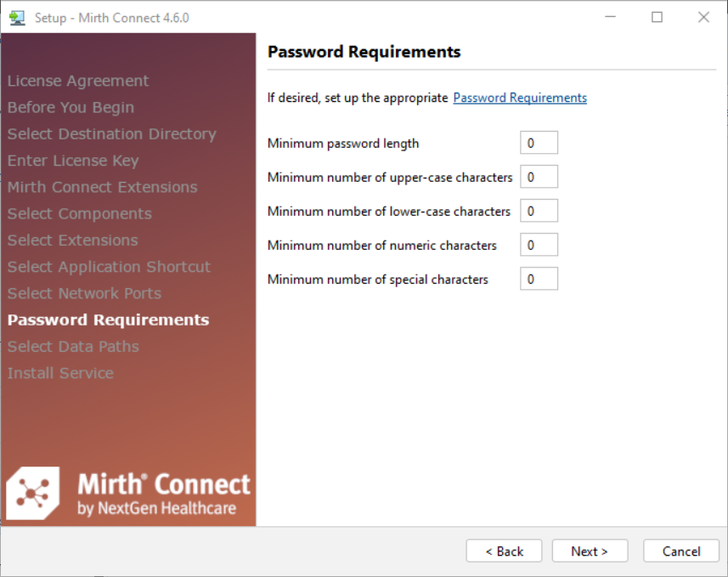Minimize the Setup window
This screenshot has height=577, width=728.
(x=610, y=17)
